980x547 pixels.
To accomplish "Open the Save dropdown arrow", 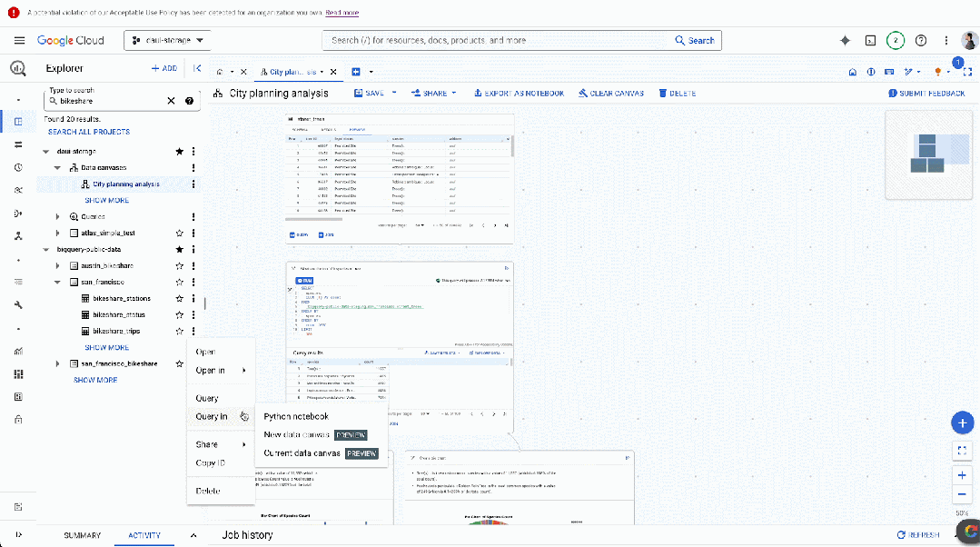I will point(394,94).
